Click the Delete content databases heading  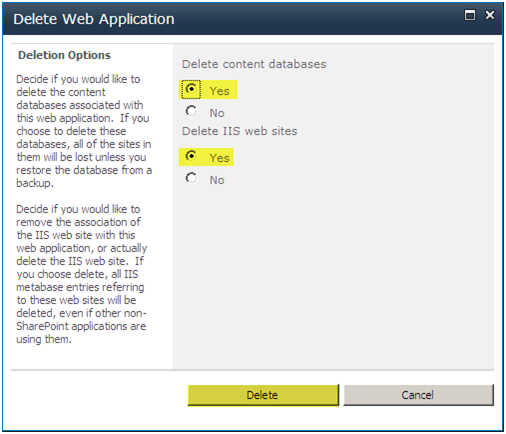(254, 64)
